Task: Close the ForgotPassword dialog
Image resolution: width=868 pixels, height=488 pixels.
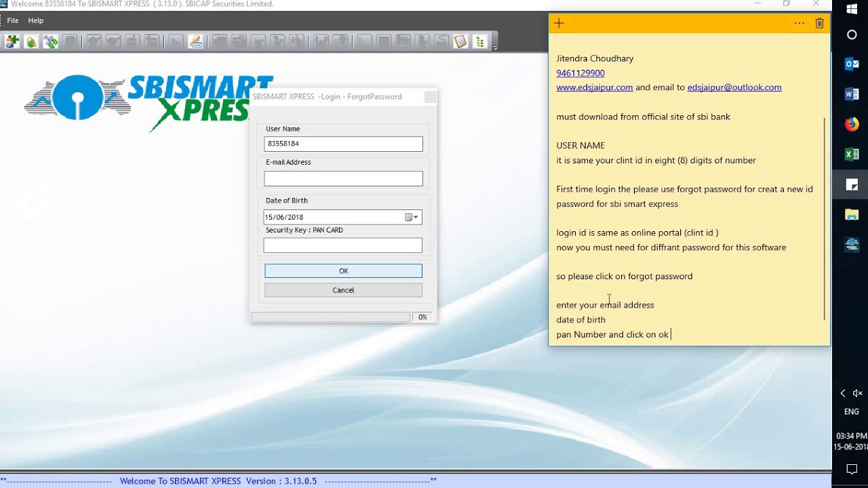Action: (x=430, y=97)
